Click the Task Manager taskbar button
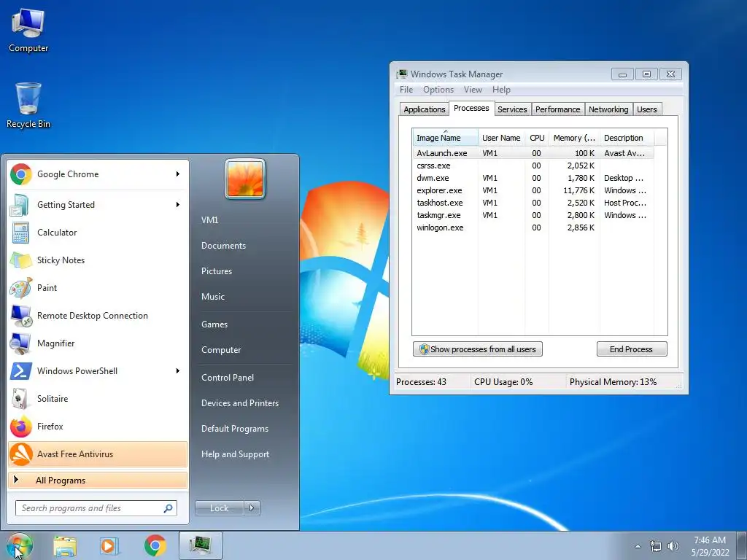747x560 pixels. (x=201, y=545)
